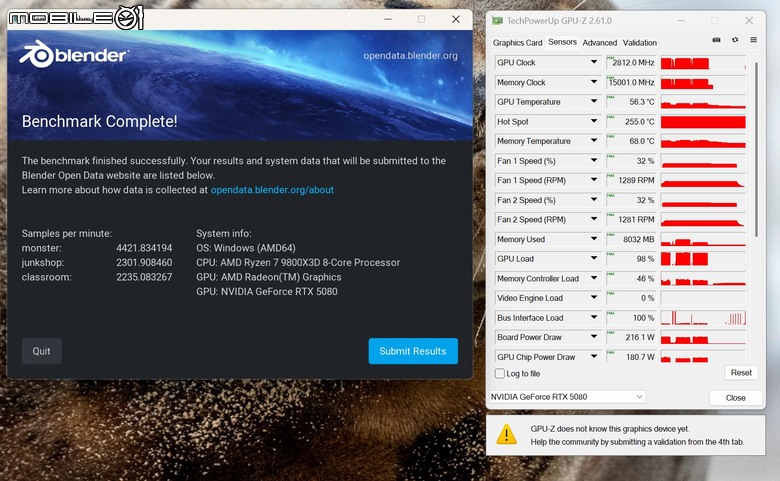The width and height of the screenshot is (780, 481).
Task: Close the Blender benchmark window
Action: click(x=456, y=19)
